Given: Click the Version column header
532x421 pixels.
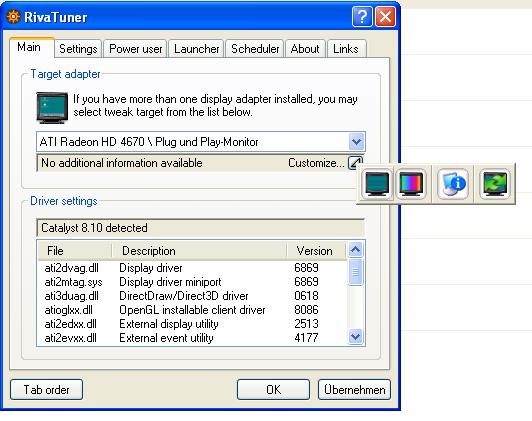Looking at the screenshot, I should 316,251.
